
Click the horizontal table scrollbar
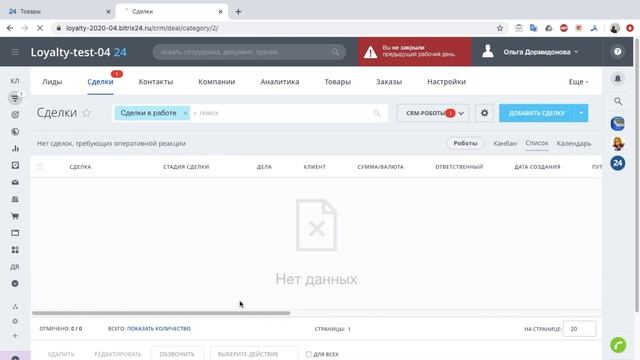(x=161, y=313)
